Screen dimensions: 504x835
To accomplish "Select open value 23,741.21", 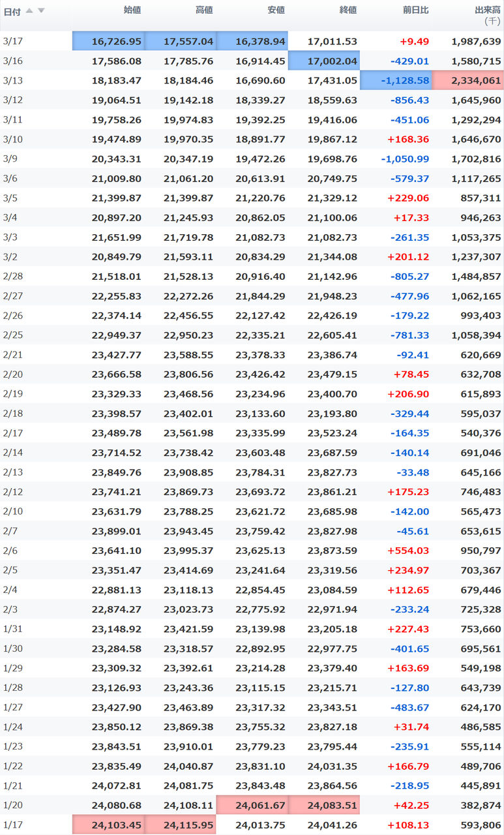I will (x=117, y=491).
